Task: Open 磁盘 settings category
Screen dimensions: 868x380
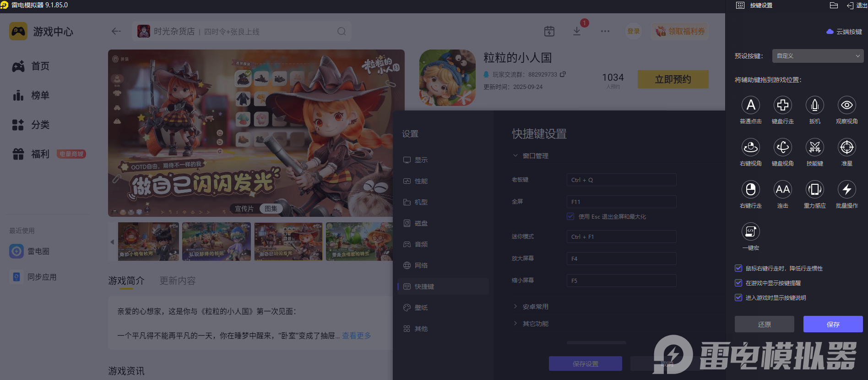Action: point(443,223)
